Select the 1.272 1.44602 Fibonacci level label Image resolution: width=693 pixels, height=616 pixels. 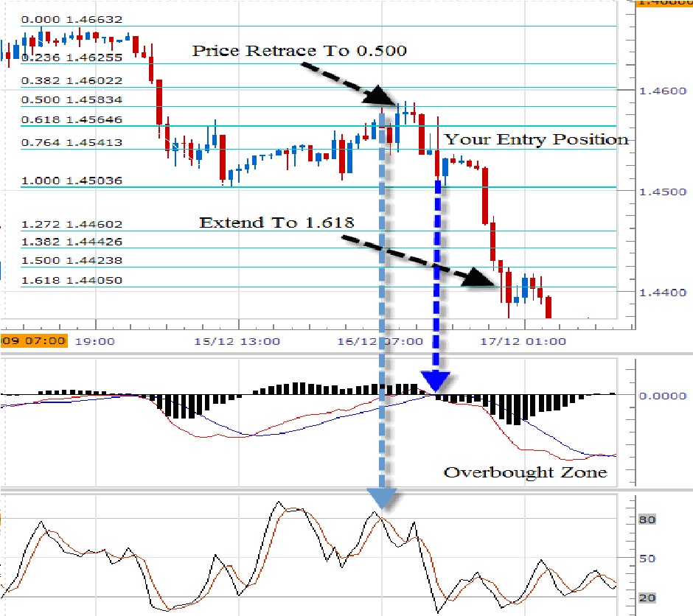pyautogui.click(x=72, y=224)
